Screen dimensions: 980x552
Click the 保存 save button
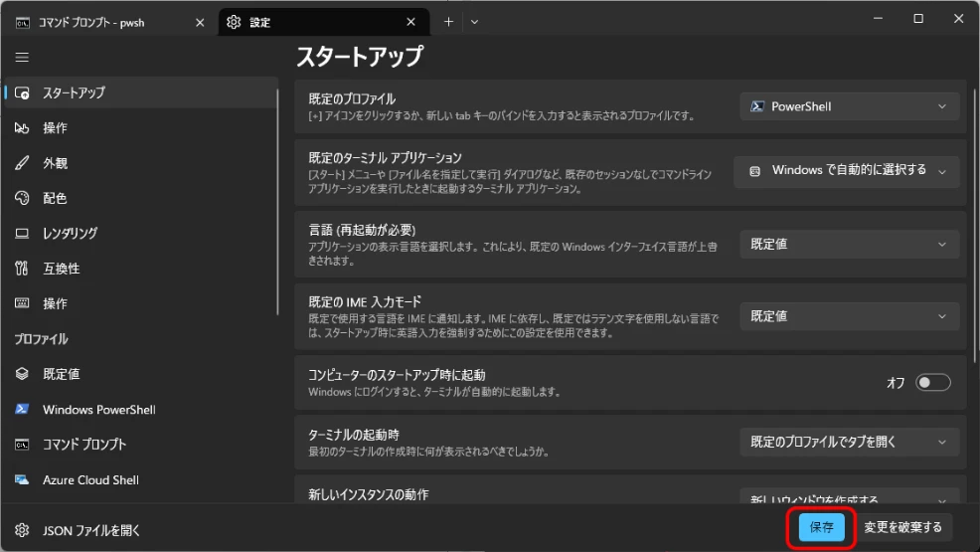click(821, 527)
